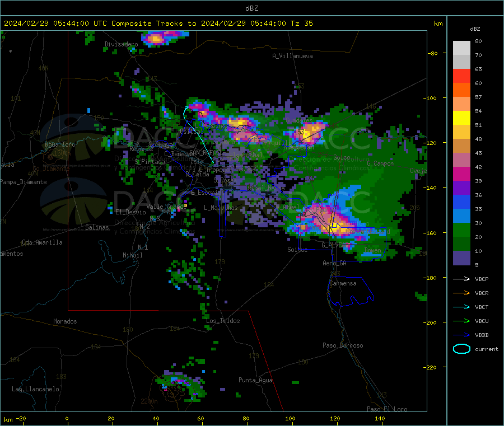Click the 0 km horizontal axis tick label
This screenshot has height=426, width=504.
point(67,418)
